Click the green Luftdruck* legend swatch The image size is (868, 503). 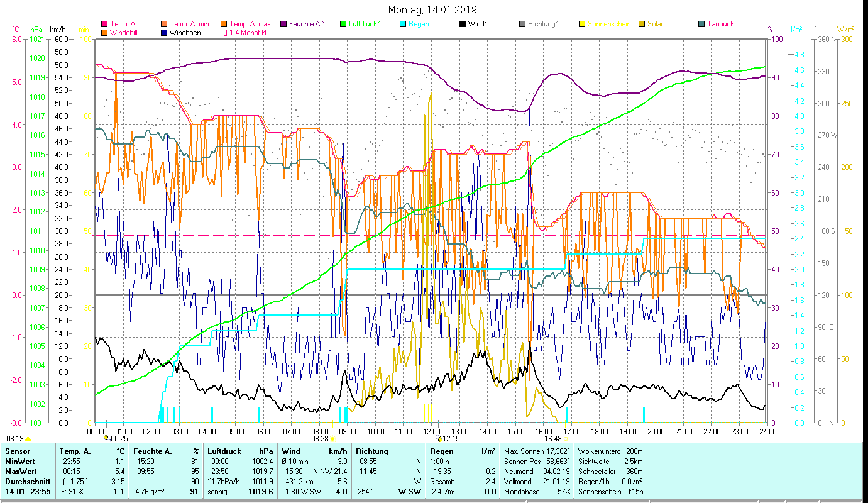click(343, 24)
